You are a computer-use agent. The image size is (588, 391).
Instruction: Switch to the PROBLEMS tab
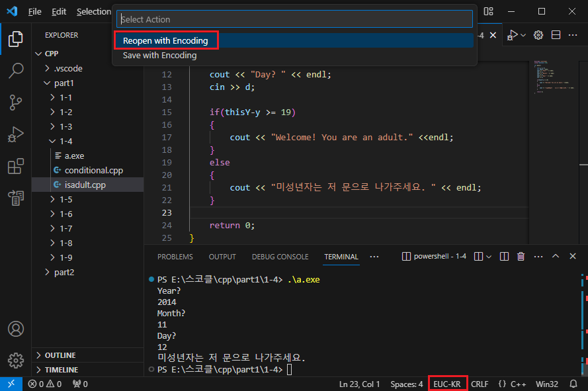tap(175, 257)
